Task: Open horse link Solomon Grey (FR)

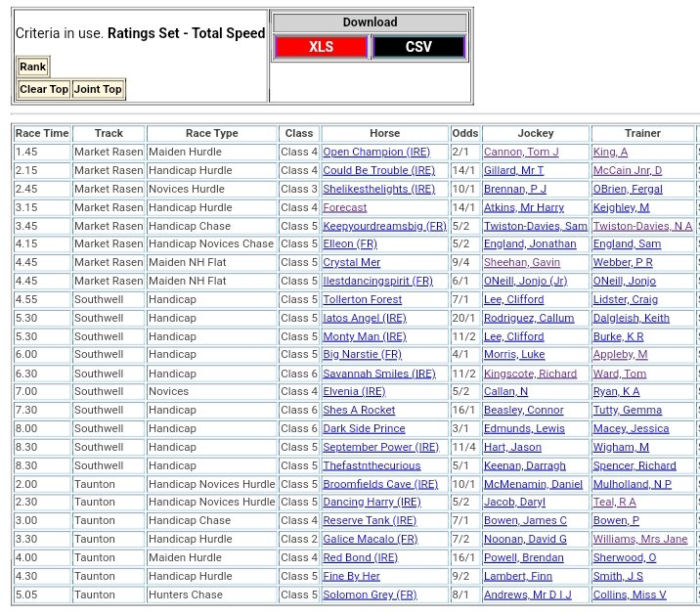Action: pyautogui.click(x=370, y=594)
